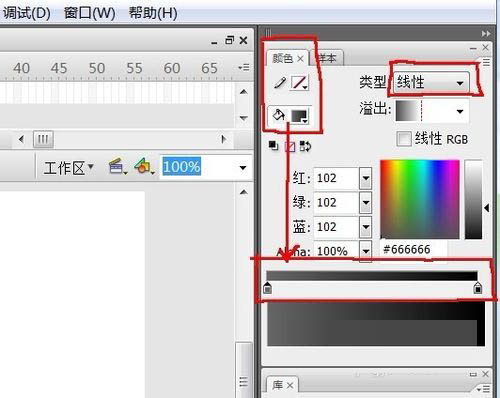500x398 pixels.
Task: Open the edit scene clapperboard icon
Action: [117, 166]
